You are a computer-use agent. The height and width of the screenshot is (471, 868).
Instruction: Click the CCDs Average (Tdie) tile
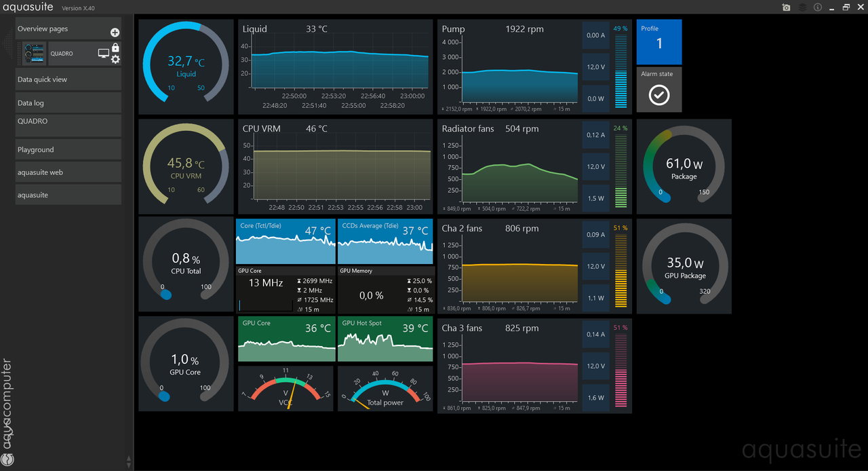click(x=385, y=241)
